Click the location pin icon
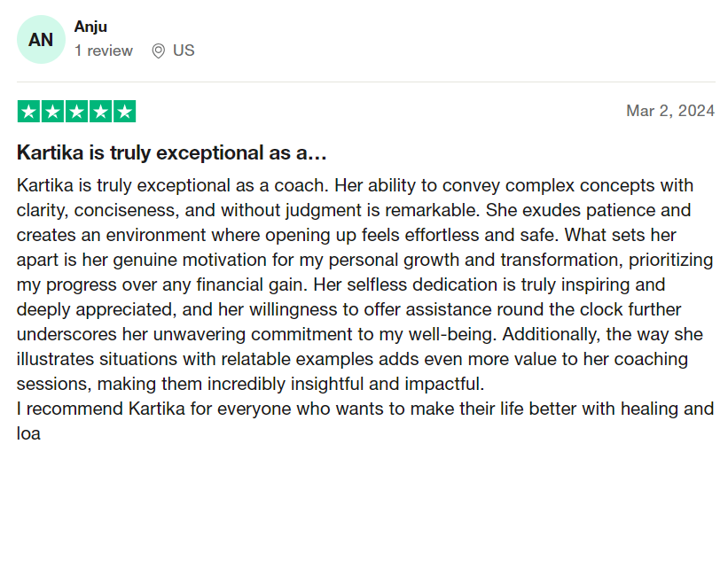Screen dimensions: 728x561 pos(158,51)
